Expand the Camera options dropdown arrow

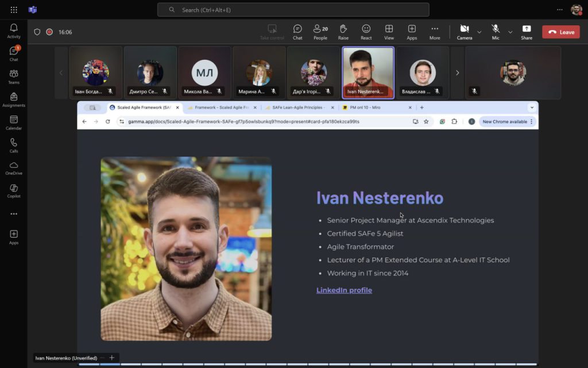(479, 32)
